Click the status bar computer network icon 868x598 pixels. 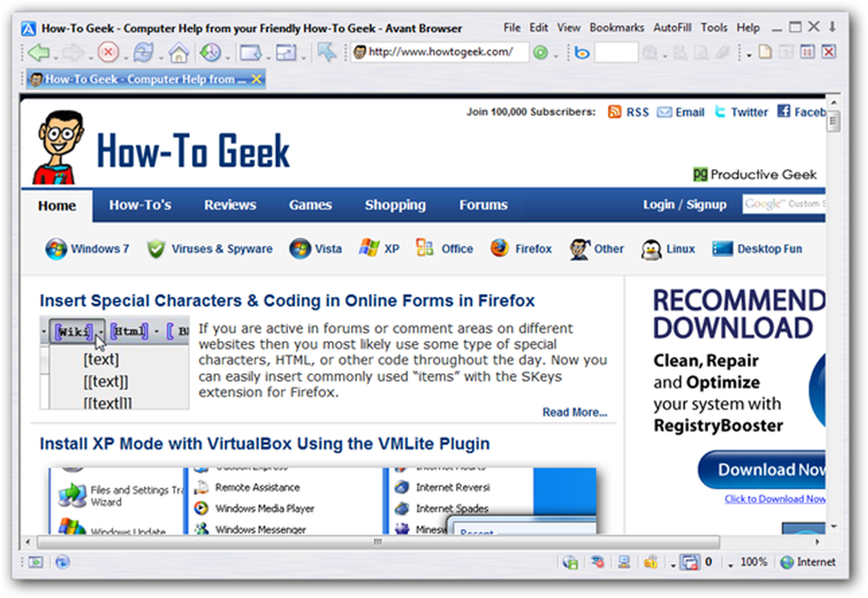[x=624, y=562]
